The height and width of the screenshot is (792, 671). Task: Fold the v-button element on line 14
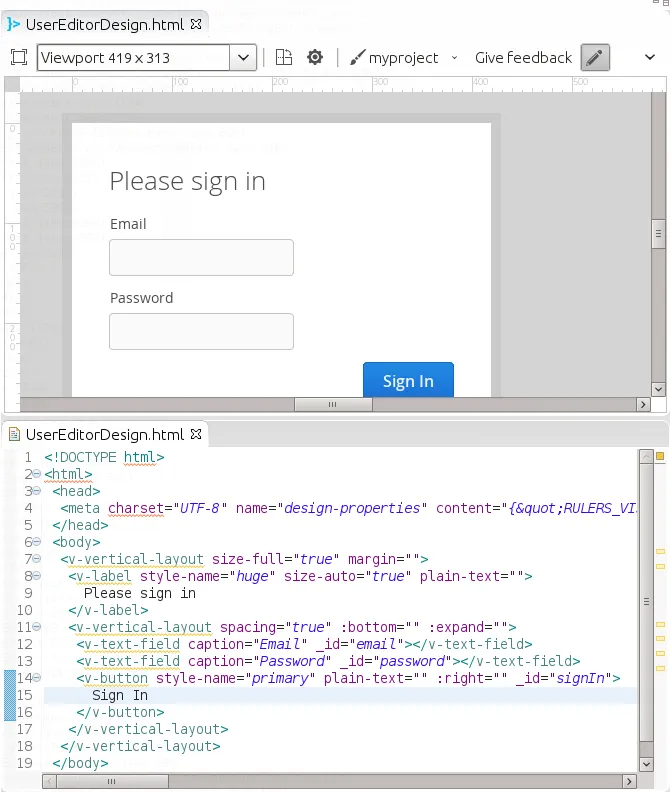click(x=36, y=679)
